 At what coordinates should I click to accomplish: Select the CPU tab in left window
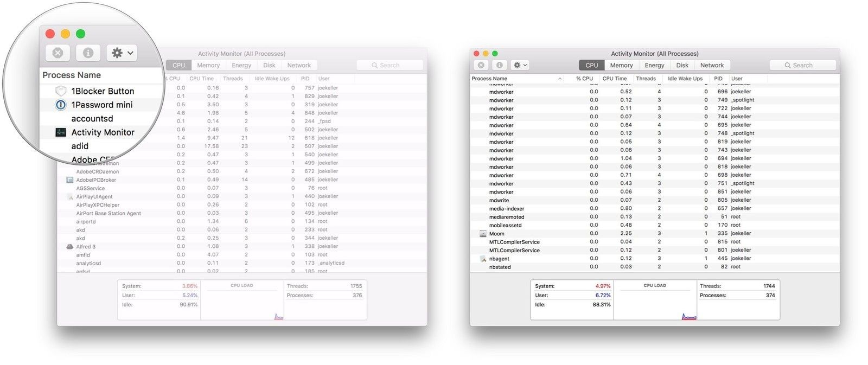pyautogui.click(x=178, y=65)
